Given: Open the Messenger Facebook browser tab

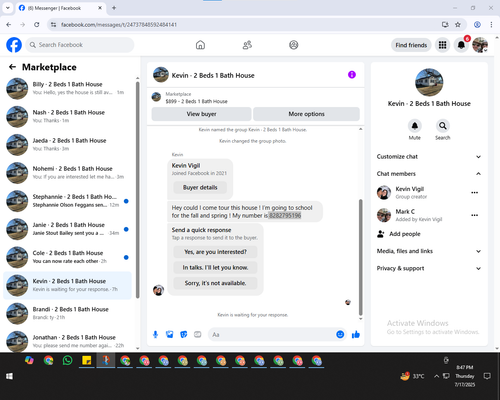Looking at the screenshot, I should coord(60,8).
